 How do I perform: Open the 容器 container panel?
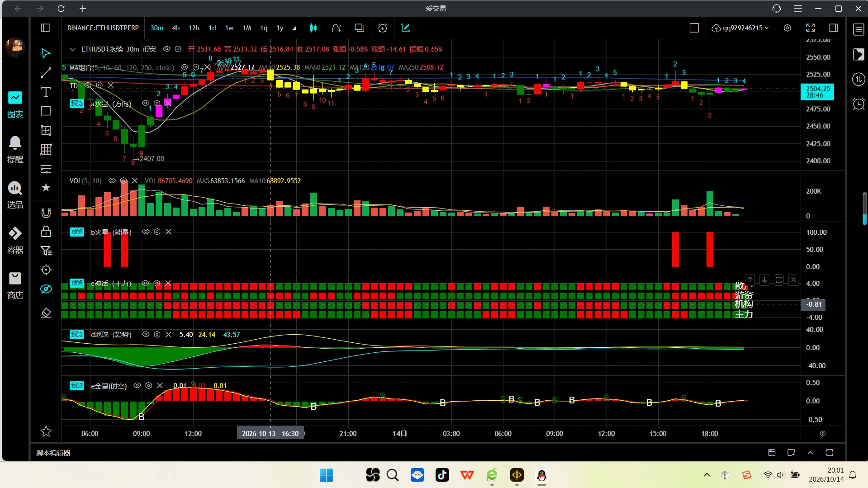(15, 240)
